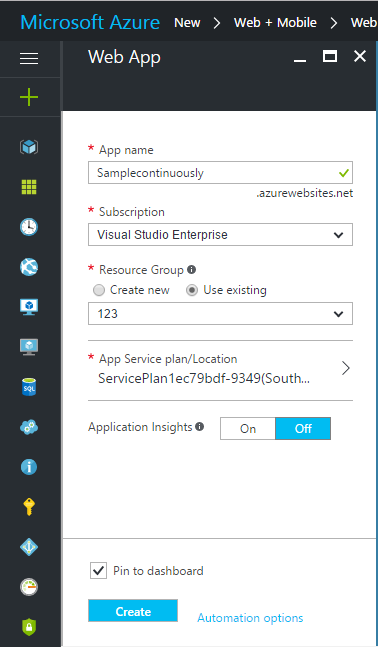The height and width of the screenshot is (647, 378).
Task: Select the Create new radio button
Action: click(99, 290)
